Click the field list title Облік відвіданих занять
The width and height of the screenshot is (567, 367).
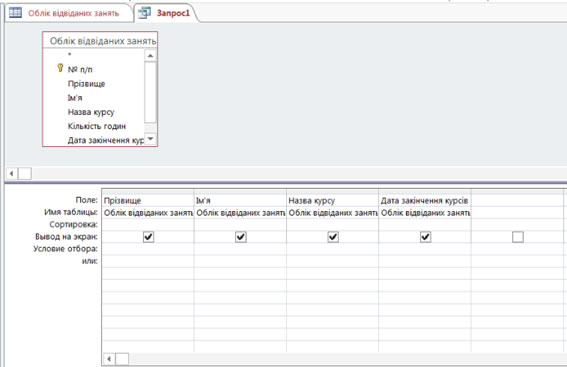103,41
